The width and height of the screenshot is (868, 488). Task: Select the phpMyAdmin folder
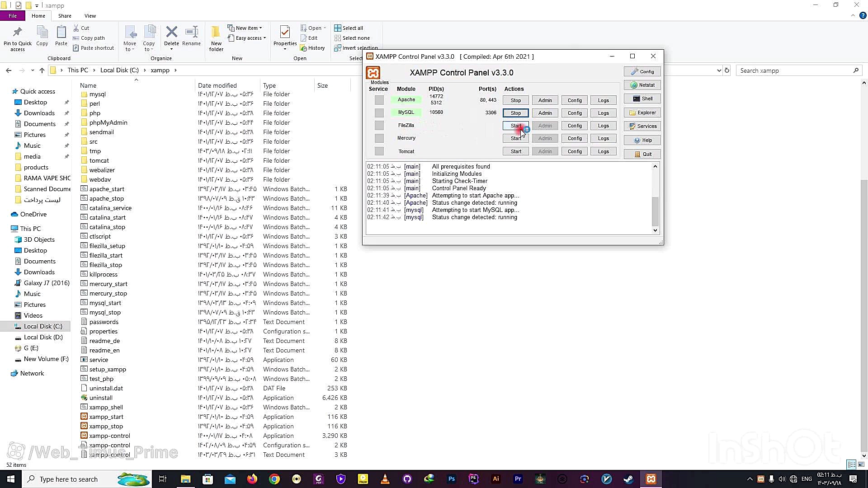(108, 122)
